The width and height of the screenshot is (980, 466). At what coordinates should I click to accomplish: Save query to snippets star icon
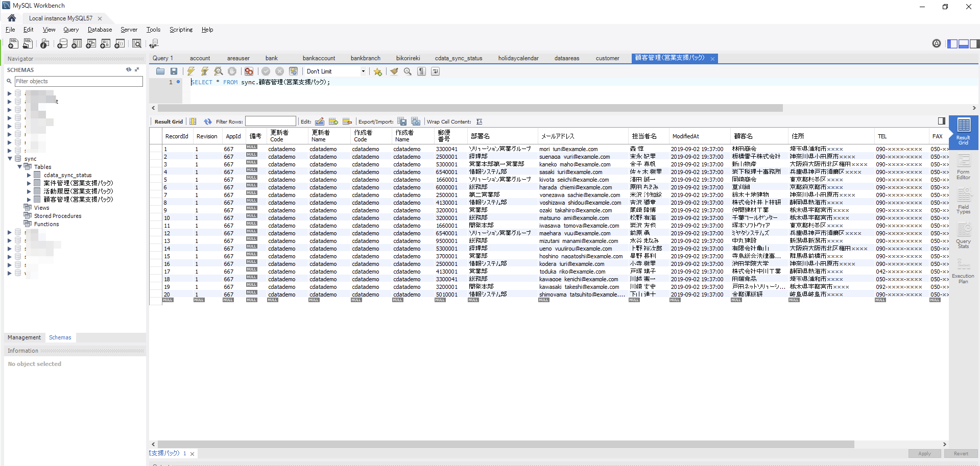378,71
